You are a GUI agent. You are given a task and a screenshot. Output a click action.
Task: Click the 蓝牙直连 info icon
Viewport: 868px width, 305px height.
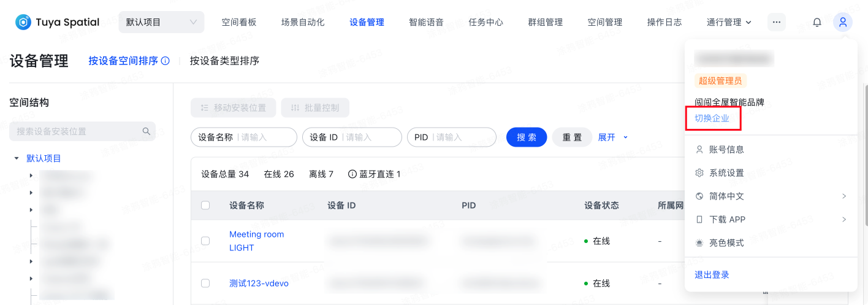point(352,174)
